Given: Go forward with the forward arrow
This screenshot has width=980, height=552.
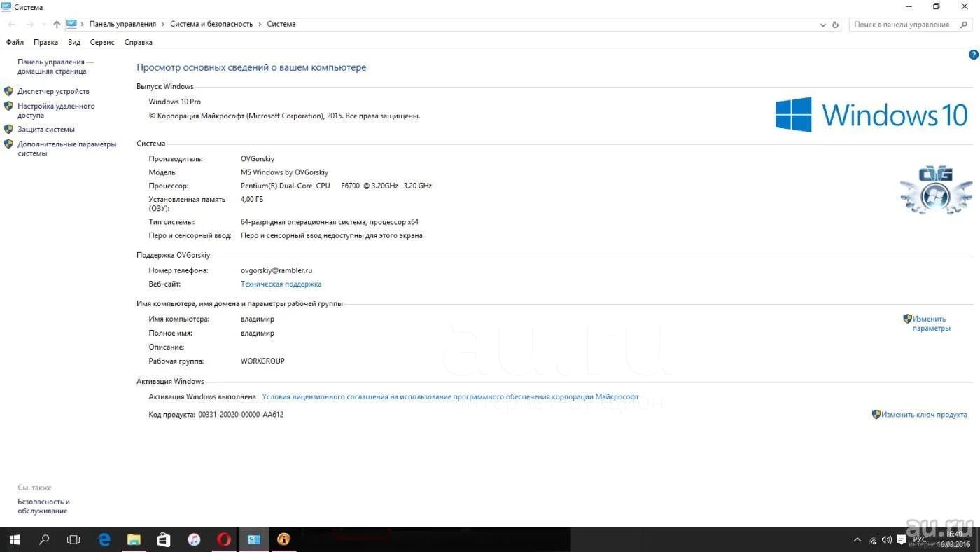Looking at the screenshot, I should pyautogui.click(x=29, y=24).
